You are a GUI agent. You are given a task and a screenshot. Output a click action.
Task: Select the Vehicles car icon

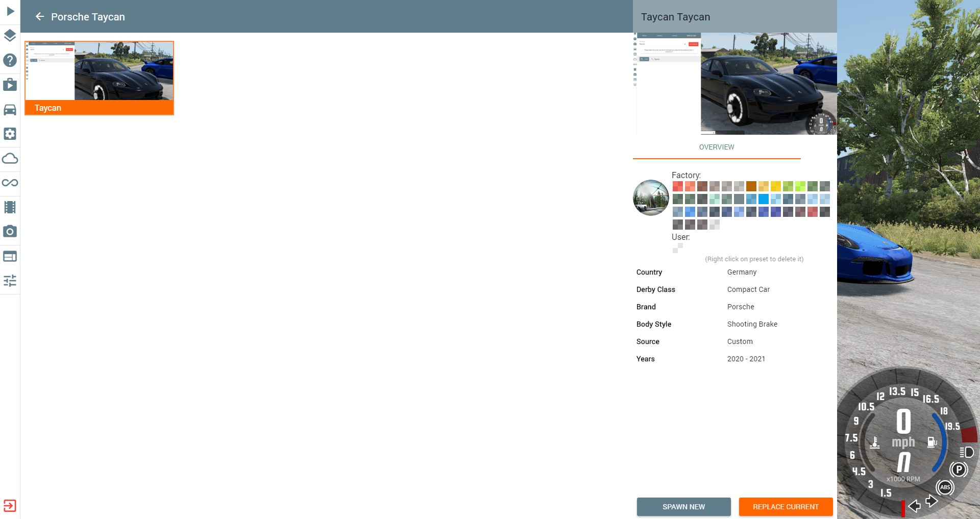pos(10,110)
